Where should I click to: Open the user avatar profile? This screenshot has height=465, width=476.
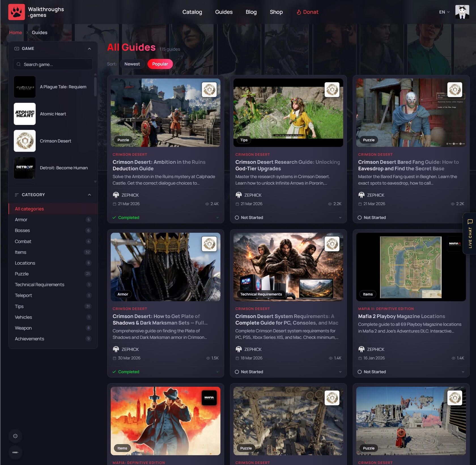point(462,12)
